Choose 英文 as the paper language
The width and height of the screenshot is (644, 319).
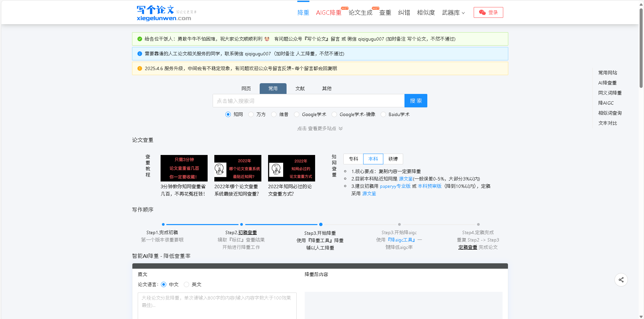pyautogui.click(x=187, y=284)
